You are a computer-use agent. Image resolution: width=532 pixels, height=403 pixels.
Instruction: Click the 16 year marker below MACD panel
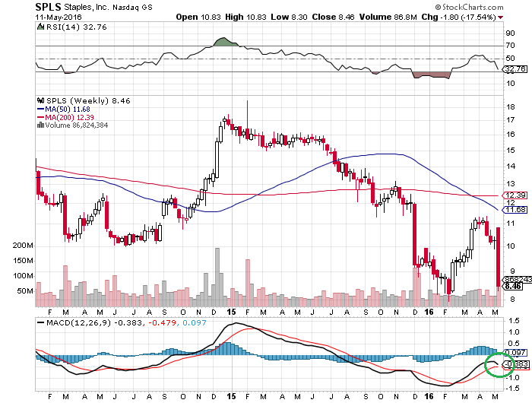[x=429, y=397]
